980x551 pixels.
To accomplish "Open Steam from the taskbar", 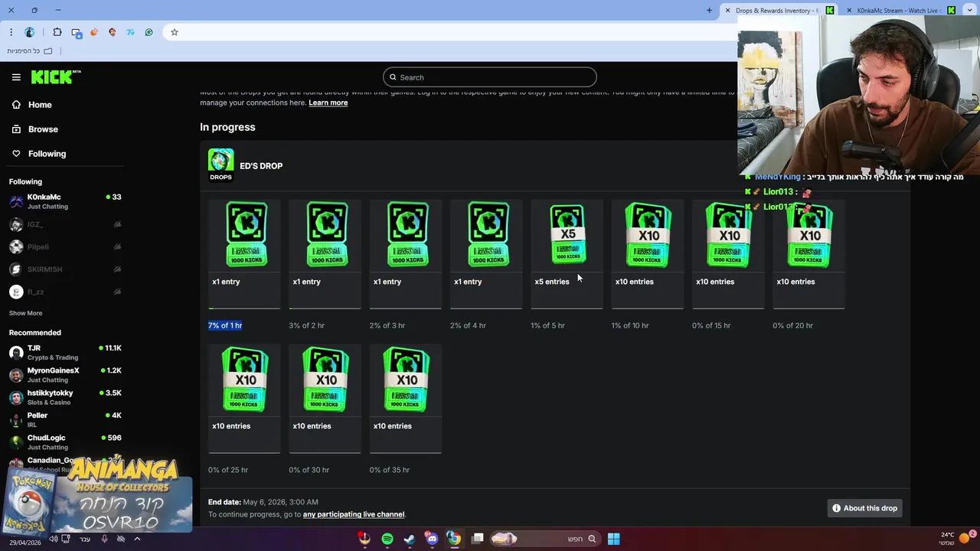I will (410, 539).
